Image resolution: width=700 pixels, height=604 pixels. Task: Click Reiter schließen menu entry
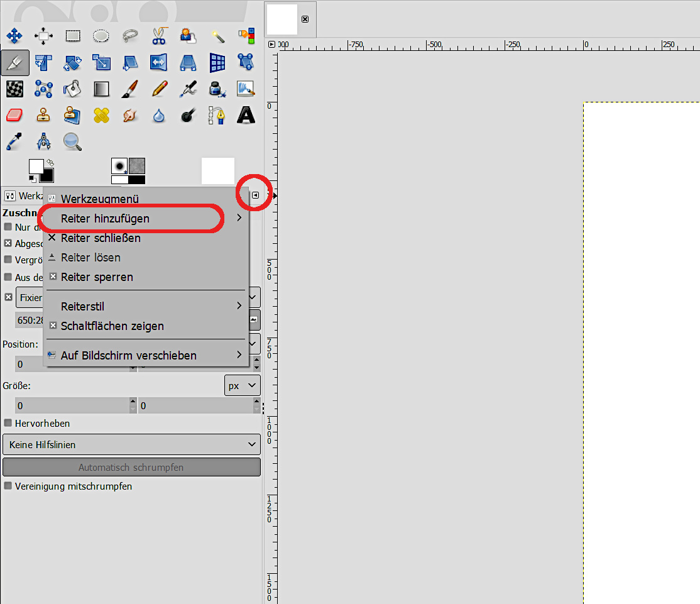[101, 238]
